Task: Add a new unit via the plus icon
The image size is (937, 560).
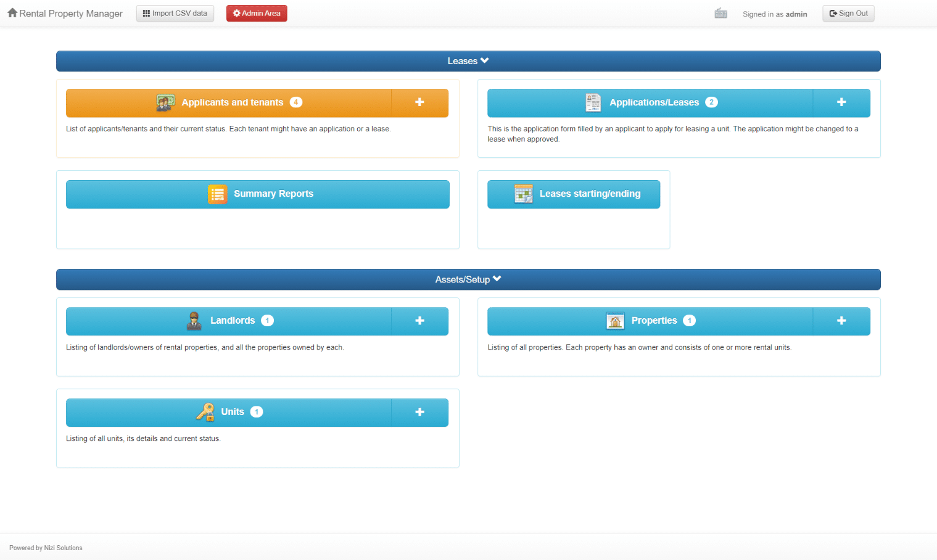Action: (419, 412)
